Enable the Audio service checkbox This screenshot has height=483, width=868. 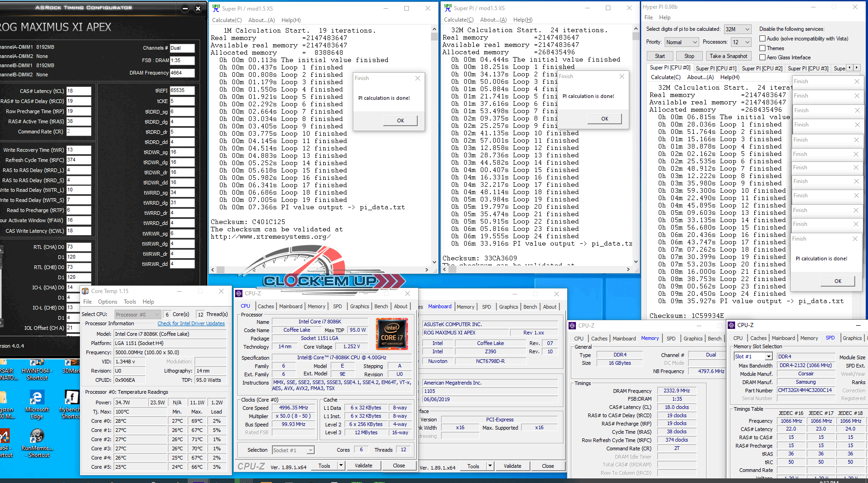762,39
